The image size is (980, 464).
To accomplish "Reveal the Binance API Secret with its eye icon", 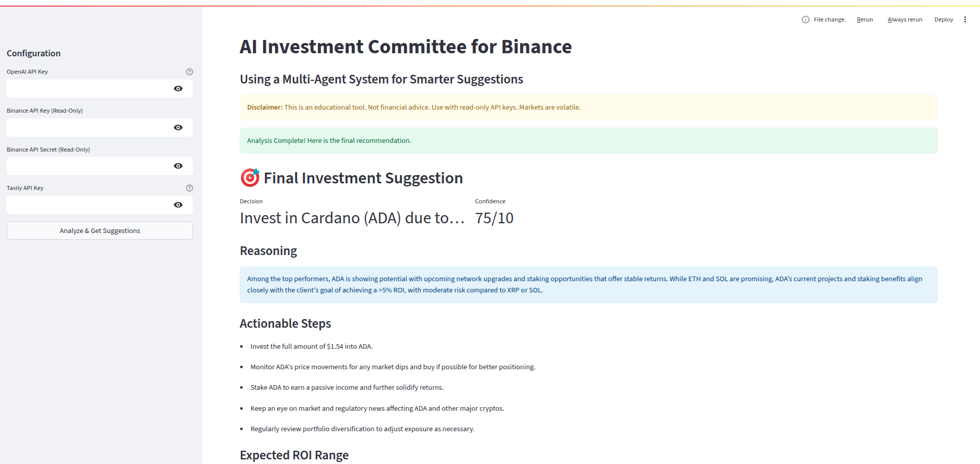I will point(178,165).
